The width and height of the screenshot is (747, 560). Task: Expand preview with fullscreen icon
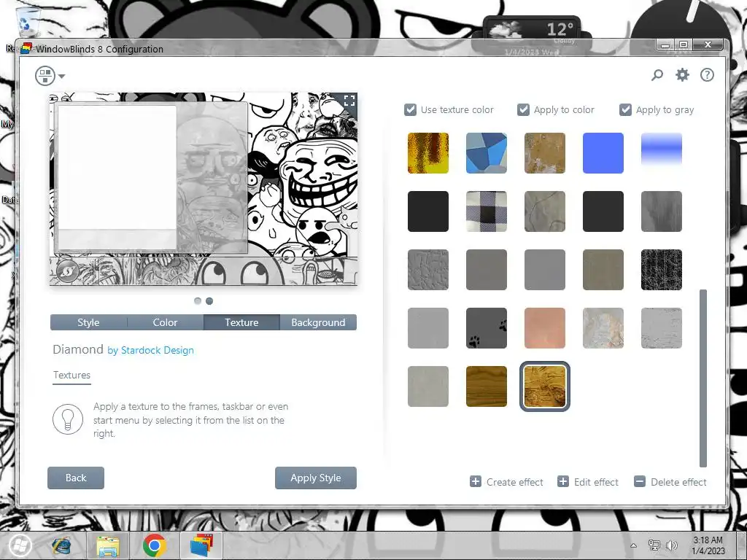(349, 101)
